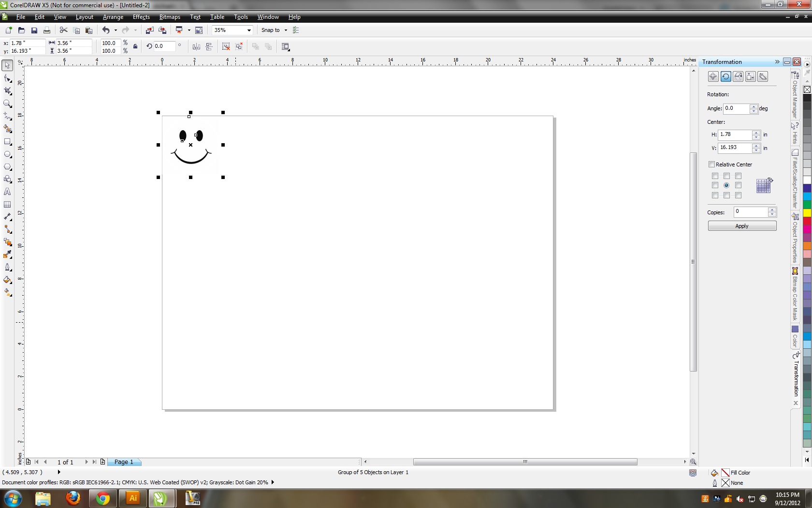Click the Import icon on the toolbar
Screen dimensions: 812x508
(x=150, y=30)
